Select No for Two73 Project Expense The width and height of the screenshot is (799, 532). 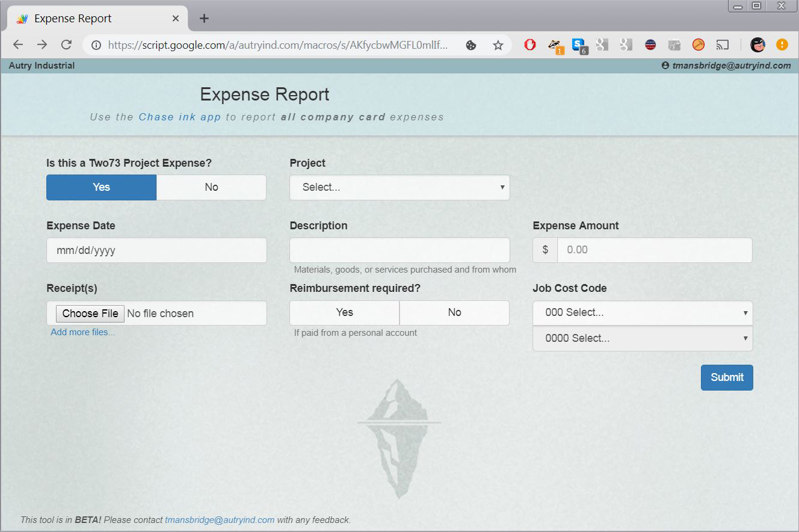[x=211, y=187]
